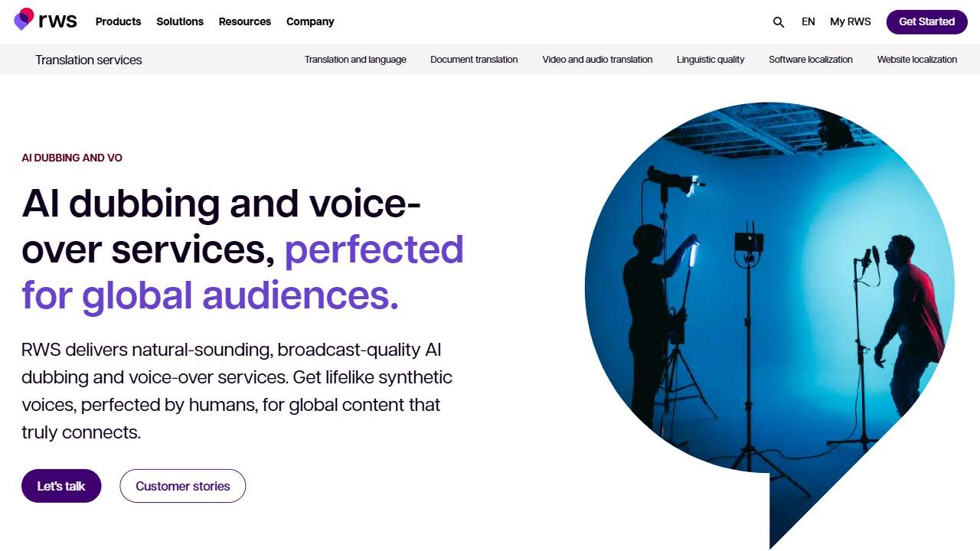Go to My RWS
980x551 pixels.
pyautogui.click(x=851, y=21)
